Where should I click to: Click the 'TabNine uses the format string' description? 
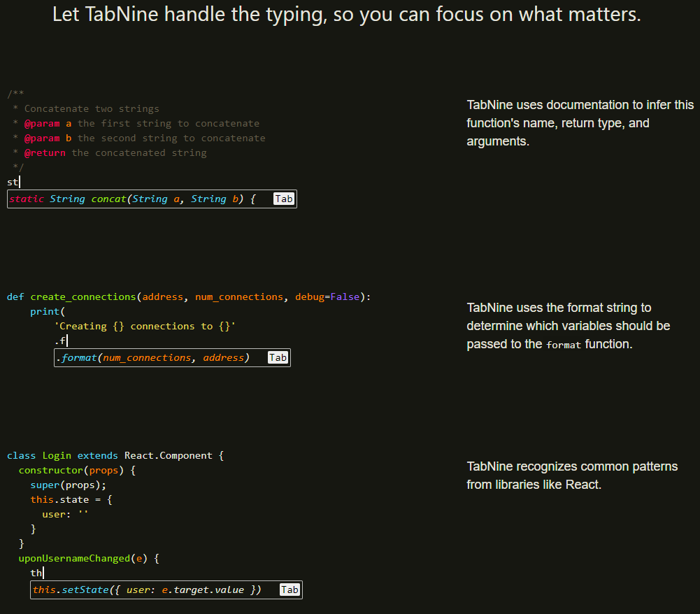(x=569, y=326)
